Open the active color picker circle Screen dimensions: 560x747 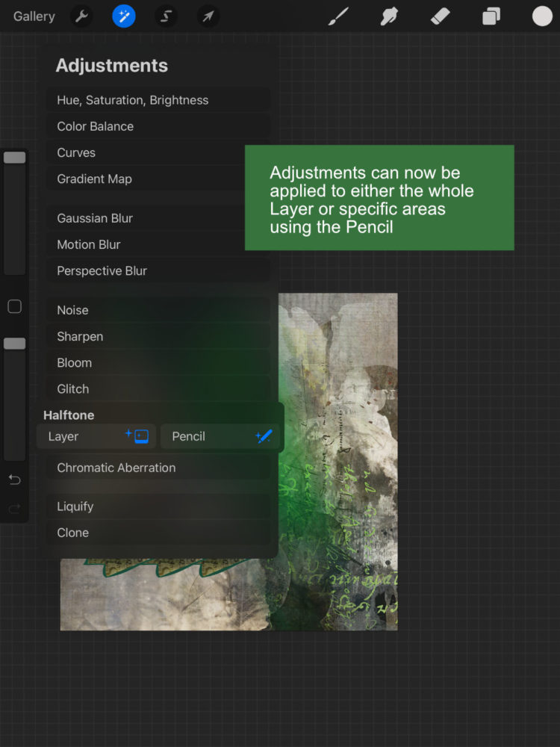click(x=542, y=16)
